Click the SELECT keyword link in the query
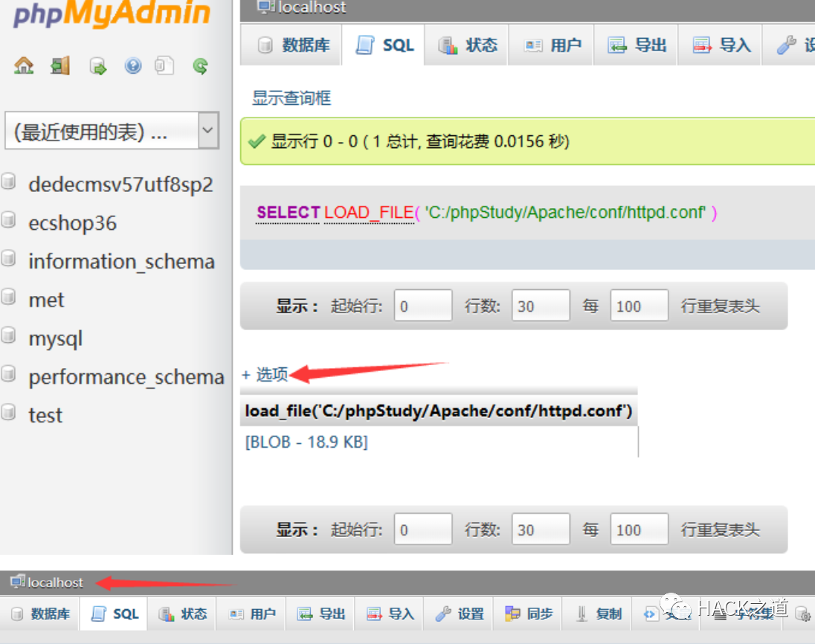815x644 pixels. 288,213
